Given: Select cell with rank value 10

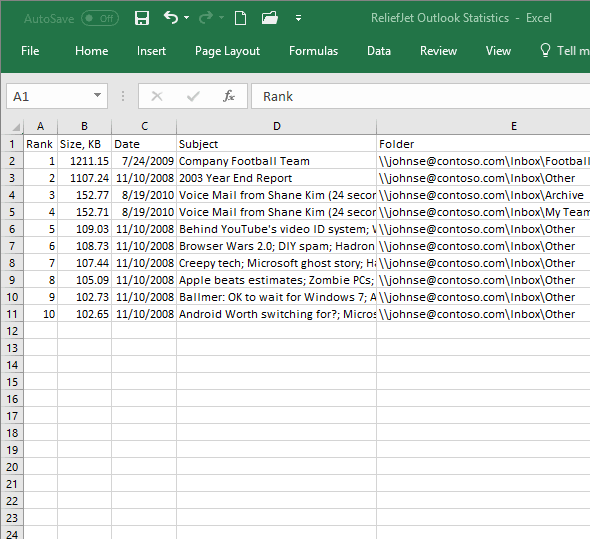Looking at the screenshot, I should click(40, 314).
